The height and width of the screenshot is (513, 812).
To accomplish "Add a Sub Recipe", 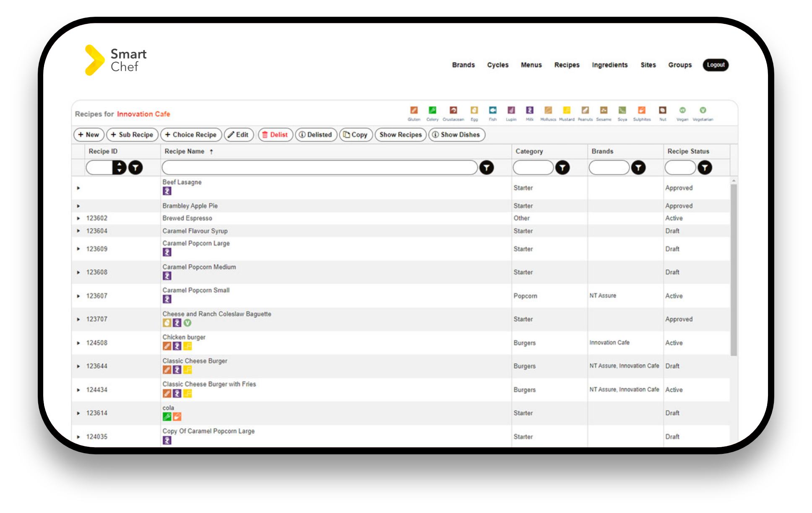I will pos(132,135).
